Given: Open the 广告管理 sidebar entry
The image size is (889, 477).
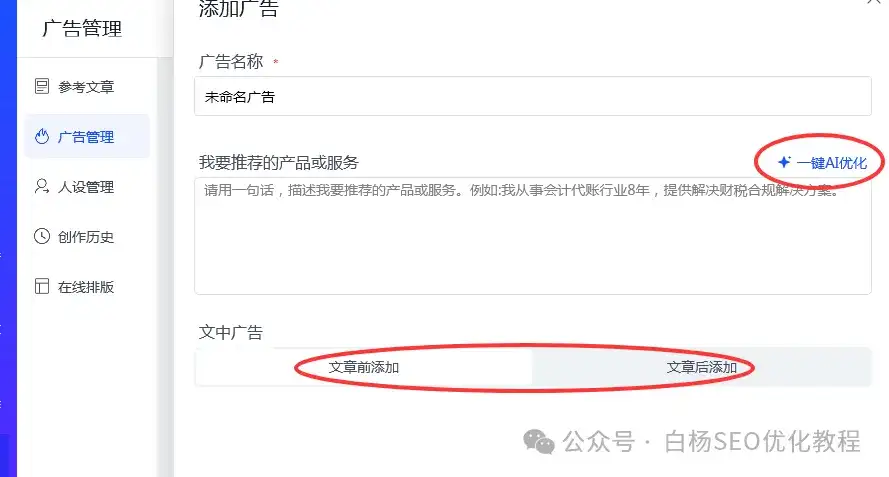Looking at the screenshot, I should (87, 137).
